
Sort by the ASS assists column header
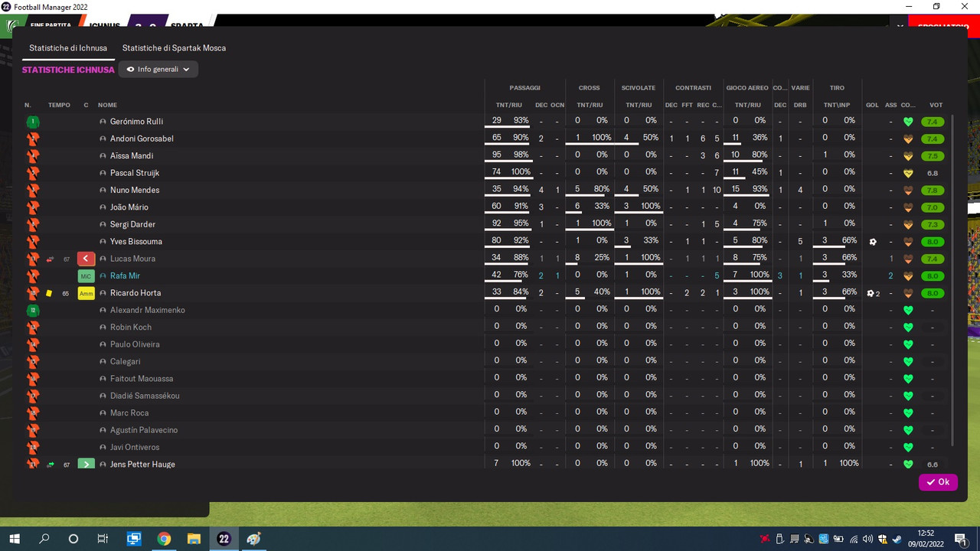click(890, 105)
